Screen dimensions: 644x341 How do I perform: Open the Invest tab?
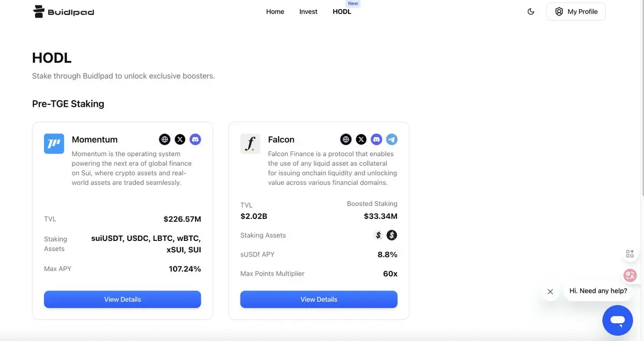click(308, 11)
